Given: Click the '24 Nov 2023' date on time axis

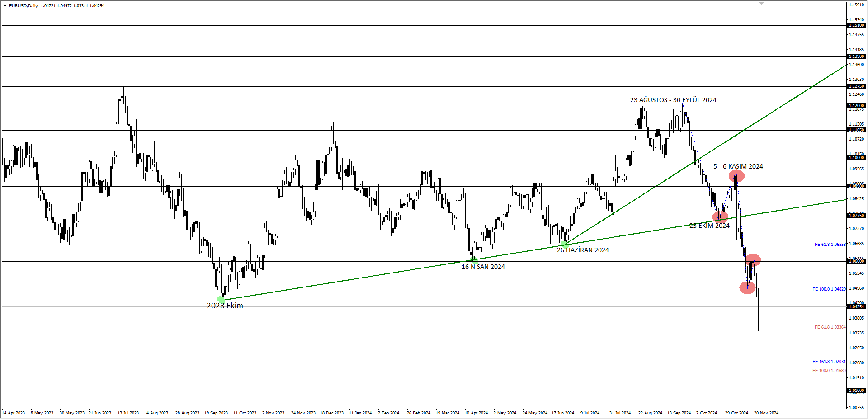Looking at the screenshot, I should click(303, 413).
